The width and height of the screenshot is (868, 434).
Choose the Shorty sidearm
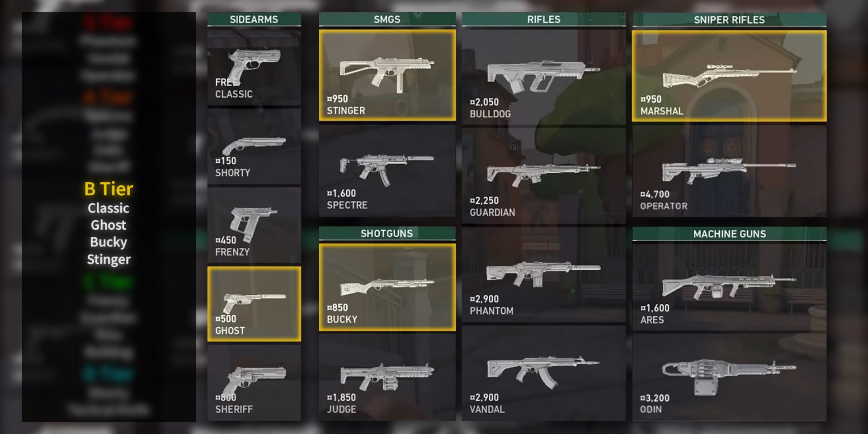pyautogui.click(x=254, y=147)
